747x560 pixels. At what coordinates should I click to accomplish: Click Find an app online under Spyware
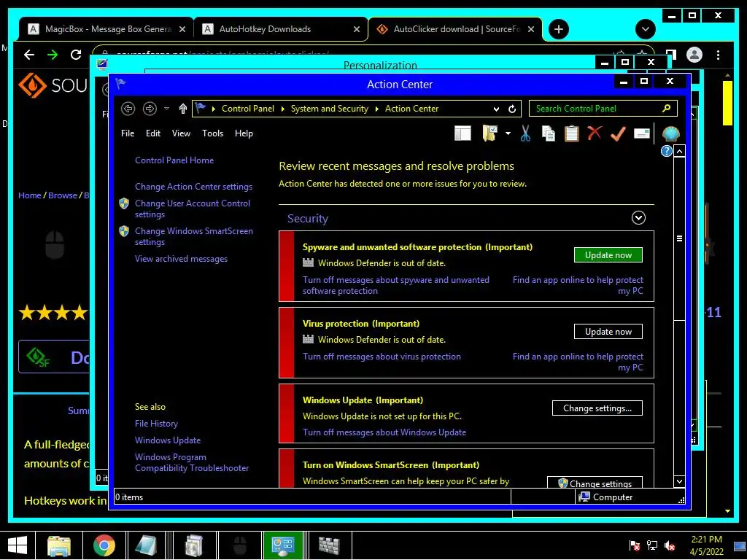pyautogui.click(x=578, y=286)
